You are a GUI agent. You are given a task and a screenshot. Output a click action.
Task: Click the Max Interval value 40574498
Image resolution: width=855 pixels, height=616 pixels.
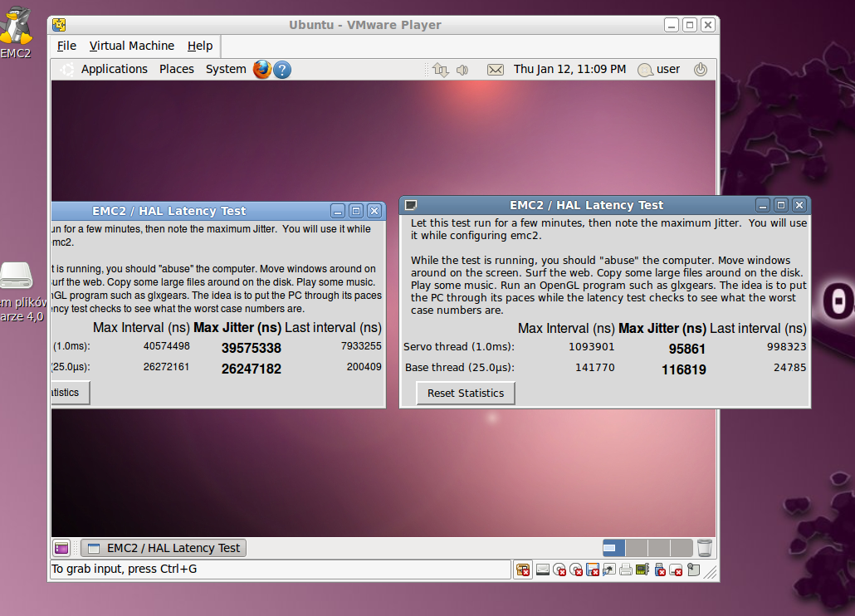166,346
